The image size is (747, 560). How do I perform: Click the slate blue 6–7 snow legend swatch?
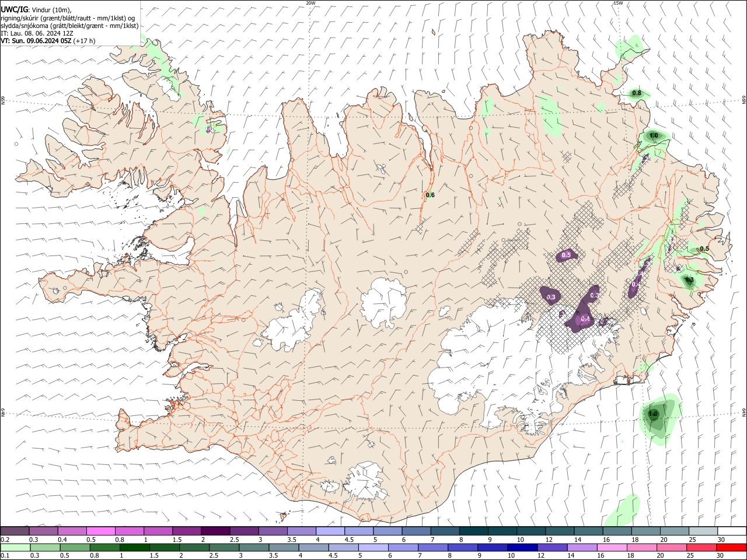point(416,531)
